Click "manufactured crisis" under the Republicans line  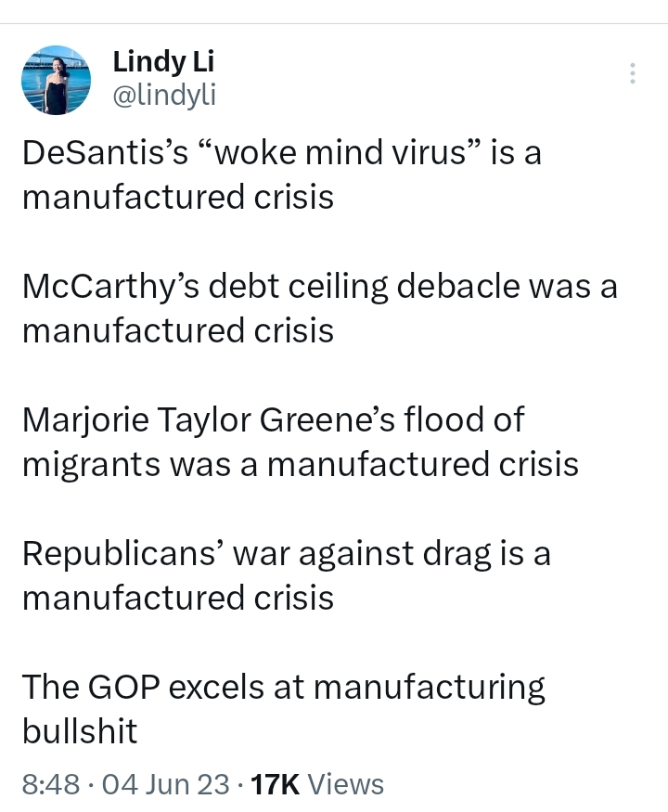[x=177, y=597]
